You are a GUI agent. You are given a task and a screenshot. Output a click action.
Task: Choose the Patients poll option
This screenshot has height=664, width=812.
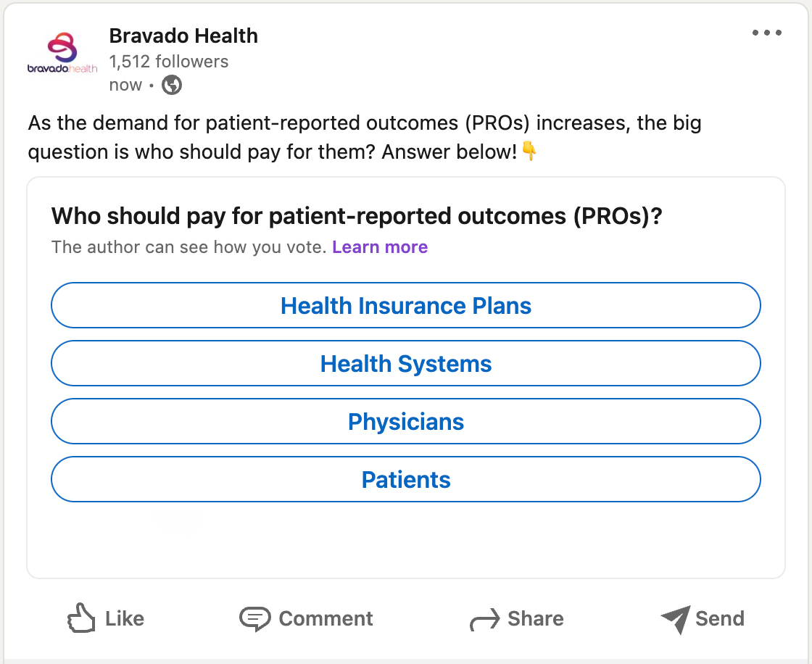406,479
